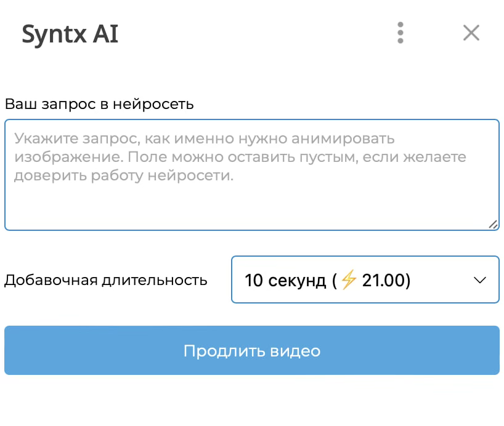Viewport: 504px width, 426px height.
Task: Click the lightning bolt cost icon
Action: (x=349, y=280)
